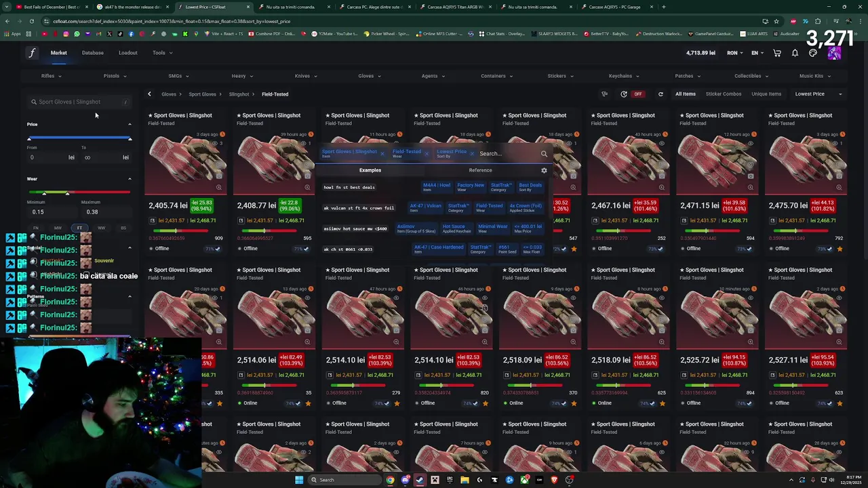Open the theme palette icon

[813, 53]
